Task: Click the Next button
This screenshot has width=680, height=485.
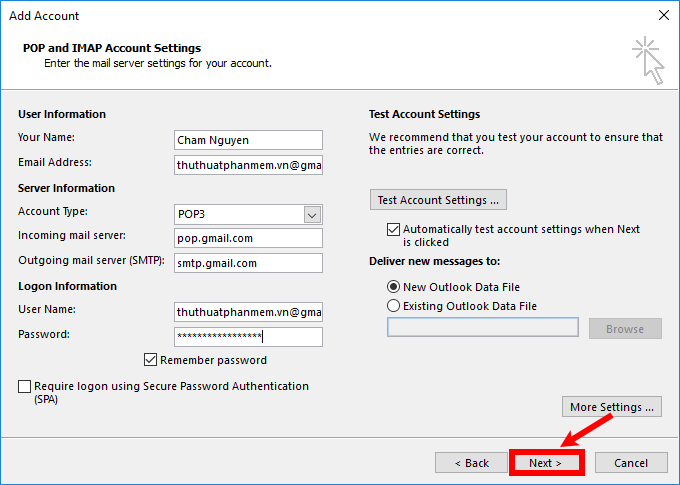Action: [x=546, y=463]
